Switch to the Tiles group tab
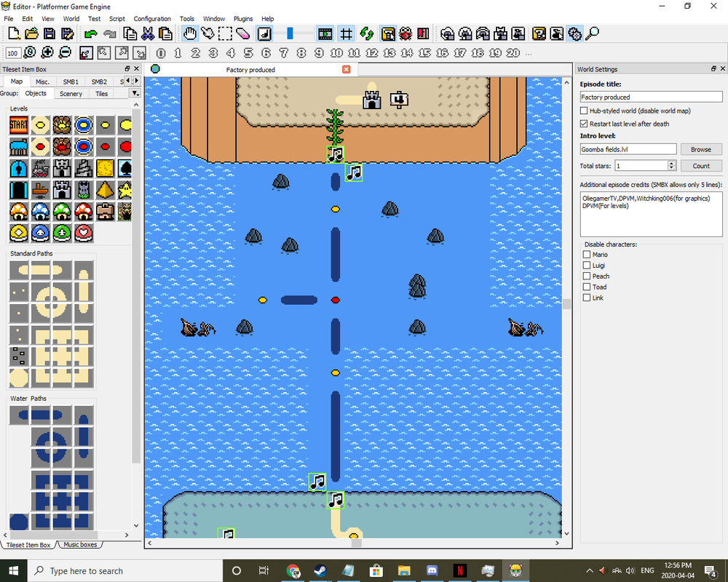This screenshot has height=582, width=728. 102,93
